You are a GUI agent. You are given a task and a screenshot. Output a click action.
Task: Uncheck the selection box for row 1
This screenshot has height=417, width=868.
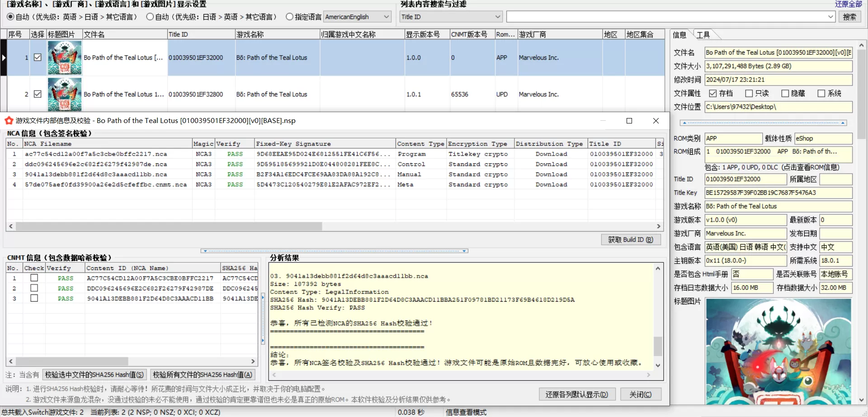(x=38, y=57)
